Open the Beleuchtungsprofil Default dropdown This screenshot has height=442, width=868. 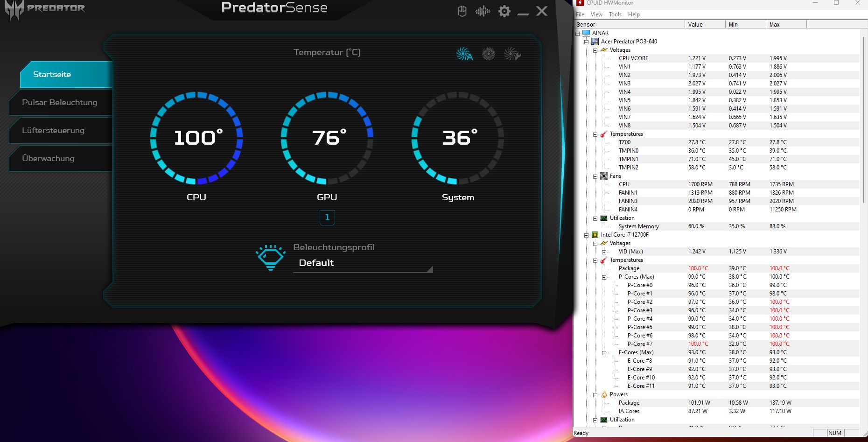pos(363,263)
